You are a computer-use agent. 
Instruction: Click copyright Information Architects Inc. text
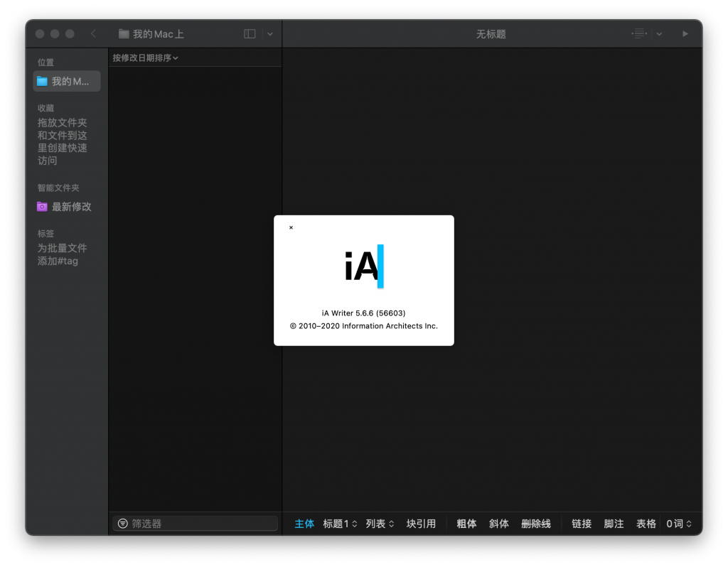pos(364,325)
